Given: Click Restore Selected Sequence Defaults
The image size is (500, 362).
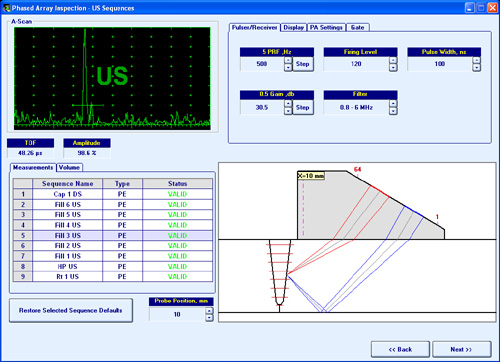Looking at the screenshot, I should click(x=71, y=310).
